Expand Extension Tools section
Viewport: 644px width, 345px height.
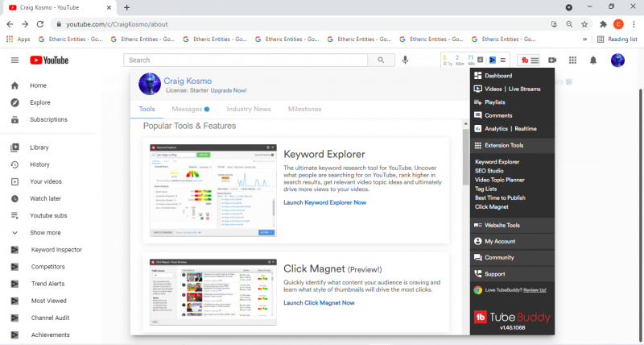[503, 146]
